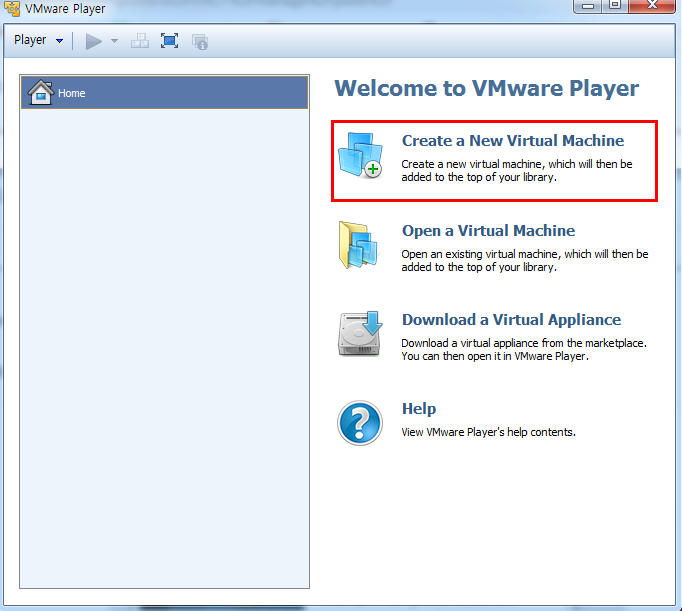Click 'View VMware Player's help contents.' text
This screenshot has height=611, width=682.
click(488, 432)
